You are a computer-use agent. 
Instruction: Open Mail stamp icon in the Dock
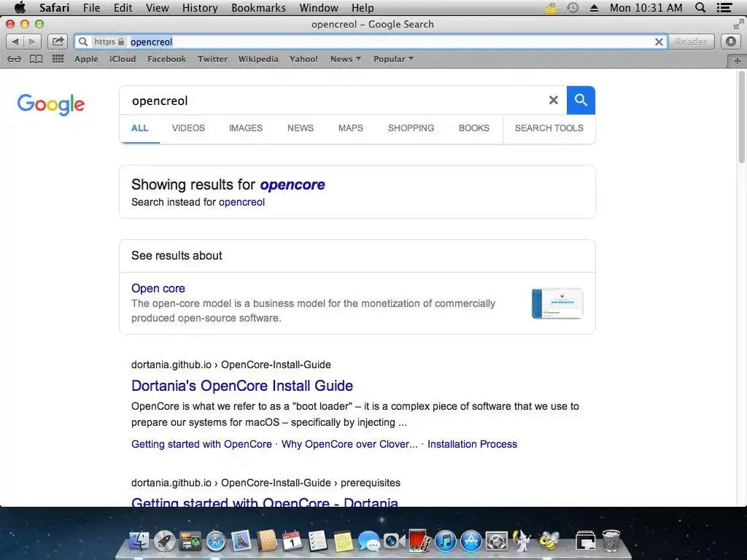pyautogui.click(x=241, y=542)
